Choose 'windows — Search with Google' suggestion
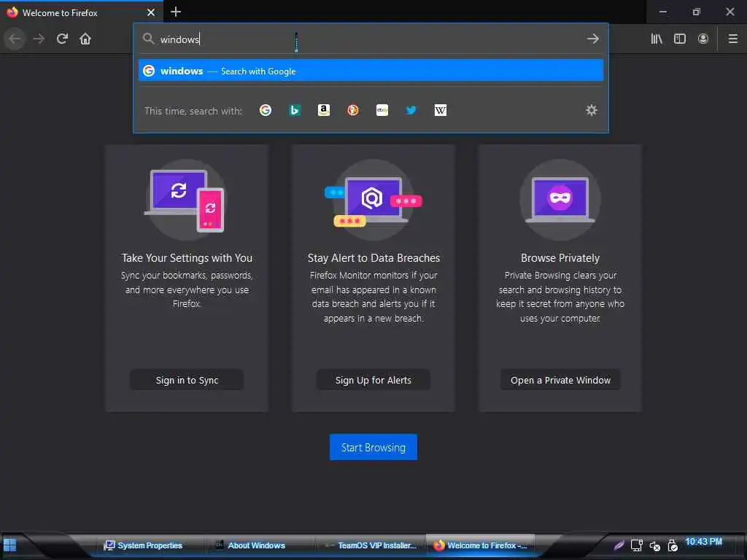This screenshot has width=747, height=560. pyautogui.click(x=371, y=71)
